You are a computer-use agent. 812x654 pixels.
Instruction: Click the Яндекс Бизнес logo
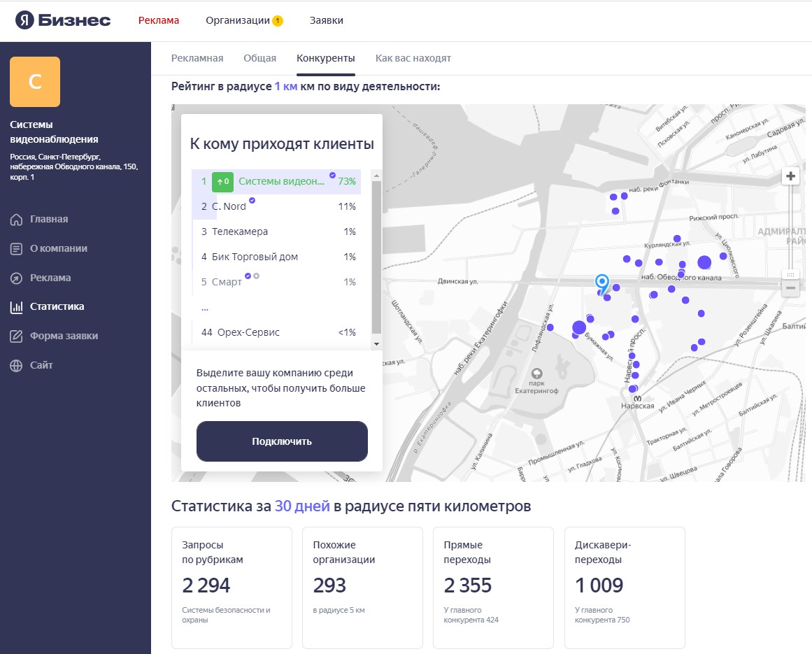point(64,20)
